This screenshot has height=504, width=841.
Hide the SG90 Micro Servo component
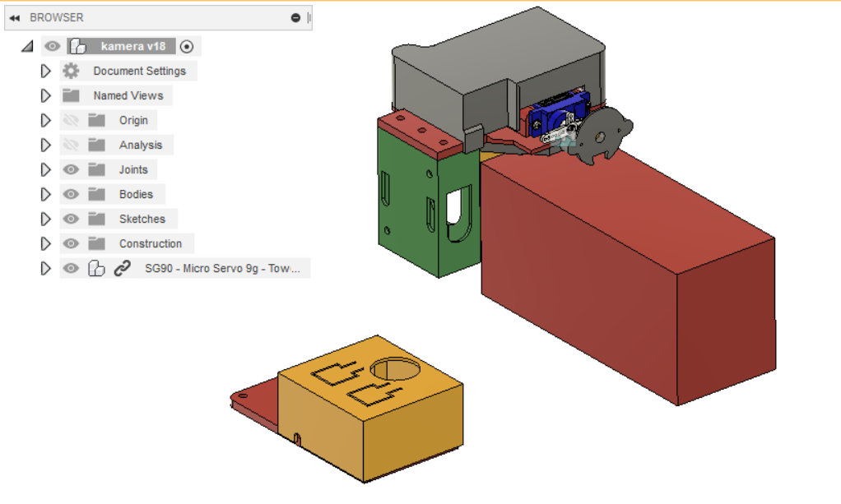71,268
